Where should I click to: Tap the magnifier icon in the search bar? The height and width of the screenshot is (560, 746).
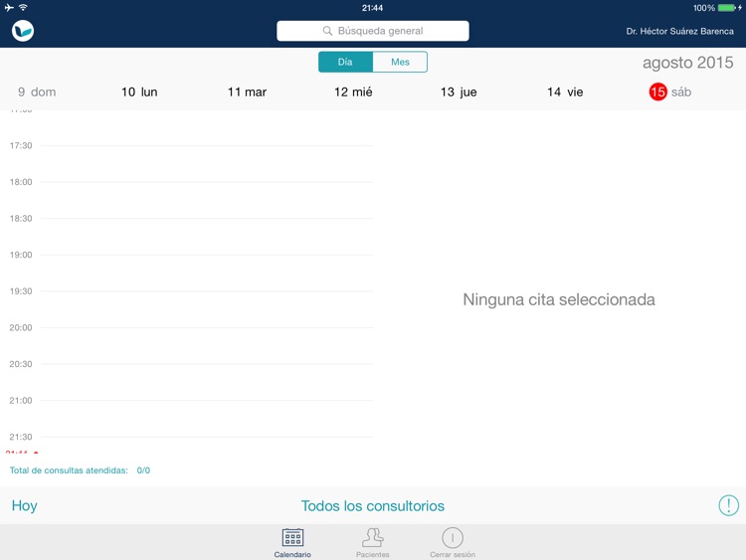click(327, 31)
